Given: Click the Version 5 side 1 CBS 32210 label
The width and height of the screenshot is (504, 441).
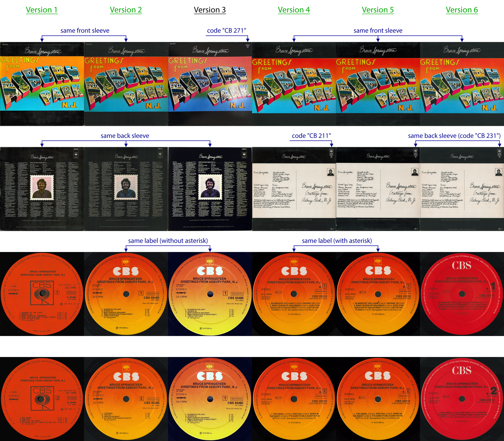Looking at the screenshot, I should 378,294.
